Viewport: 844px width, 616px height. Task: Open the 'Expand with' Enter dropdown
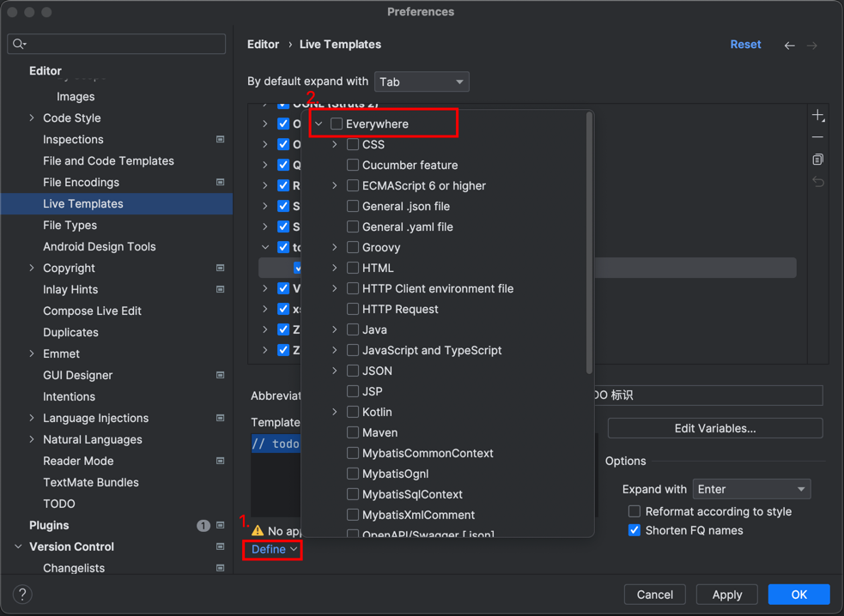(751, 489)
